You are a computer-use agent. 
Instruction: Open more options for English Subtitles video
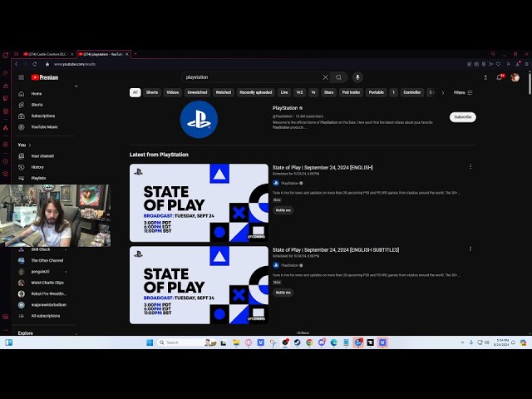pyautogui.click(x=470, y=249)
